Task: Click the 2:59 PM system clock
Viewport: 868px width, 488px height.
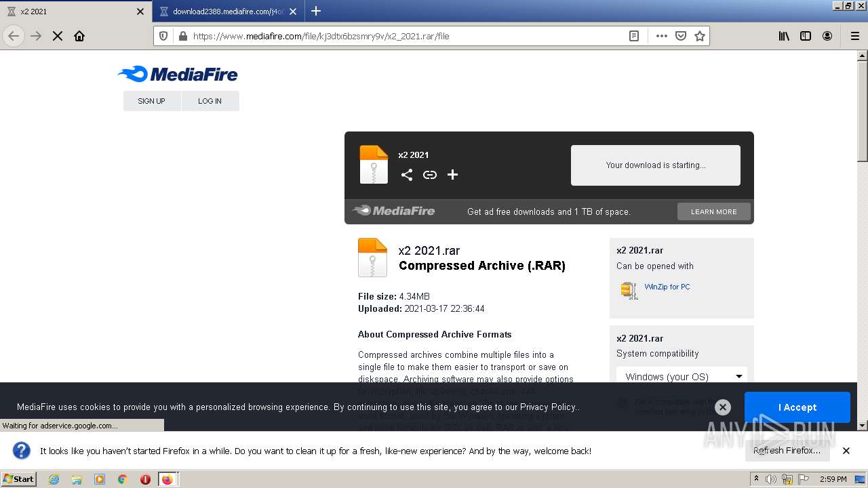Action: point(833,479)
